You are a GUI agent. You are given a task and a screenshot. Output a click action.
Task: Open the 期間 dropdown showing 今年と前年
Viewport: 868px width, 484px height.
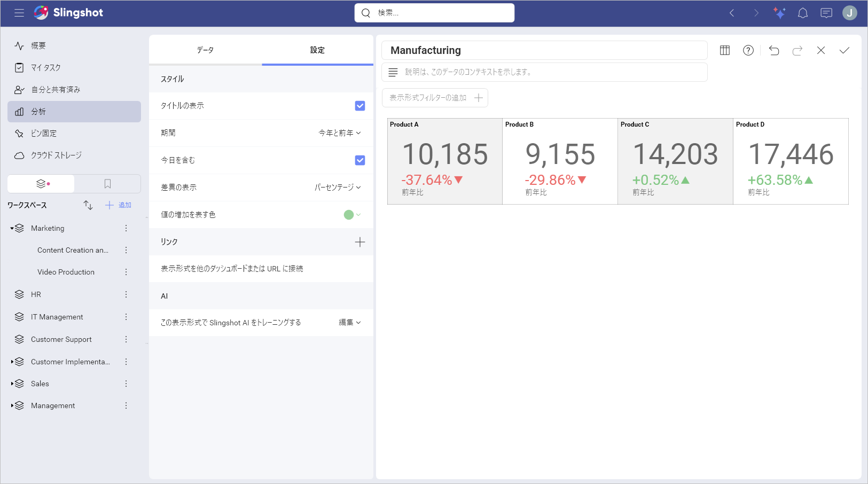[x=340, y=133]
